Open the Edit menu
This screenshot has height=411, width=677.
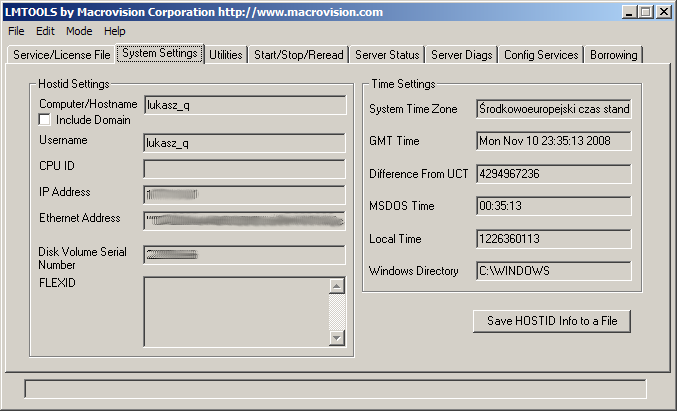click(x=45, y=31)
